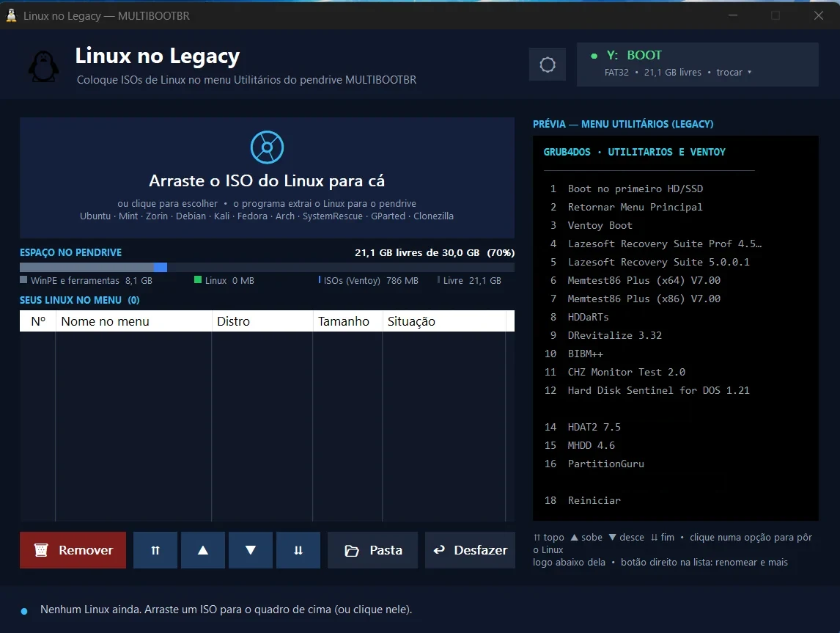840x633 pixels.
Task: Move selected entry to end of list
Action: click(298, 550)
